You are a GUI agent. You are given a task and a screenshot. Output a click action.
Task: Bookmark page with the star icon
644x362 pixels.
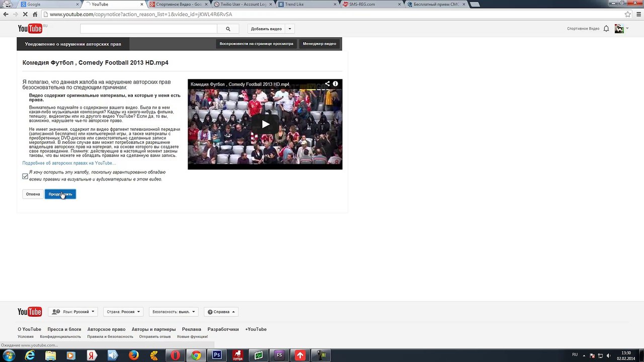pyautogui.click(x=627, y=14)
